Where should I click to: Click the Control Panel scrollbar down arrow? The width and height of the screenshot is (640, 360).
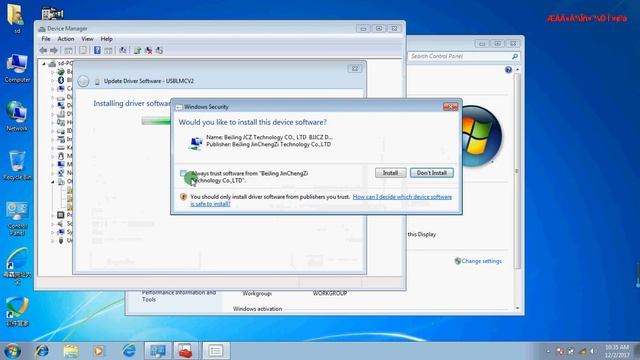518,309
